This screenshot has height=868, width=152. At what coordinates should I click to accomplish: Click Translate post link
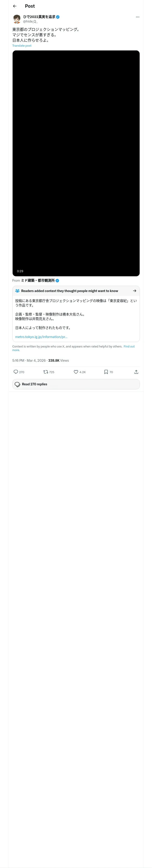22,46
